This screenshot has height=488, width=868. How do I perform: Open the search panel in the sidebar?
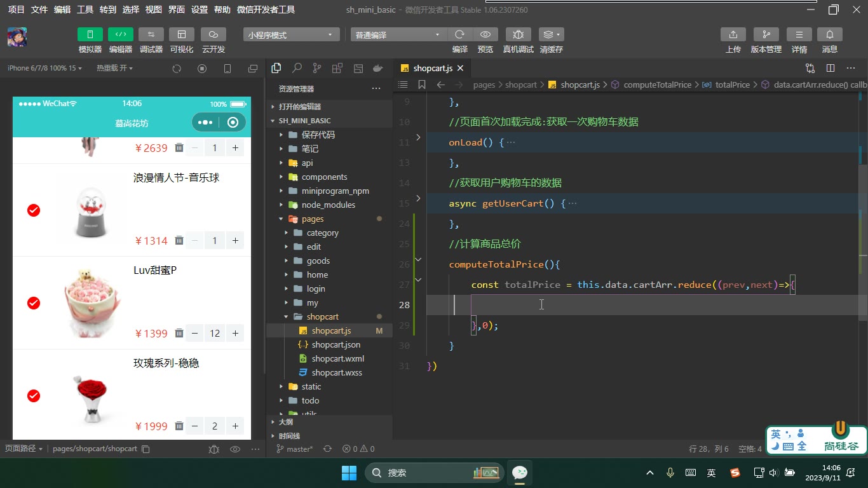pos(297,68)
